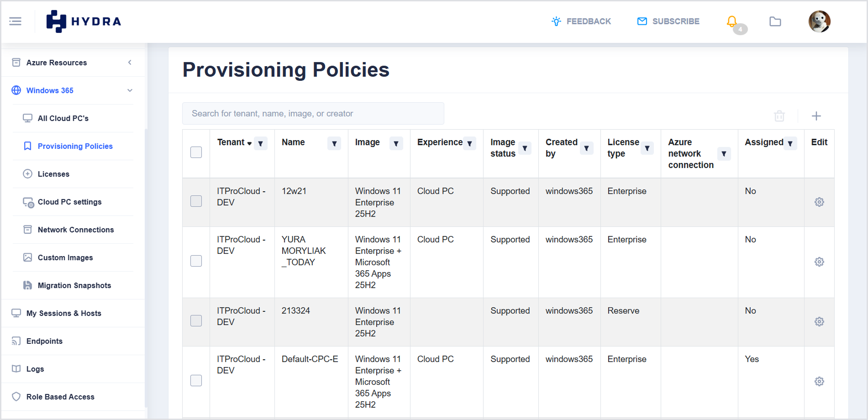Open the Logs section
868x420 pixels.
[73, 369]
